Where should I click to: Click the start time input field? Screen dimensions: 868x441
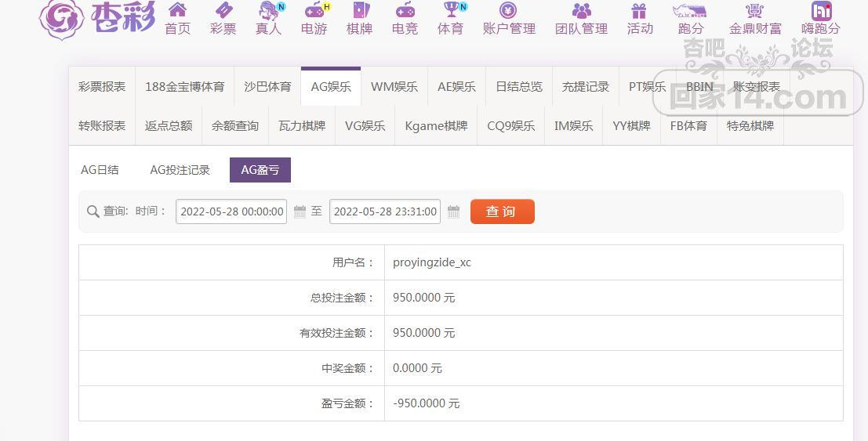[x=231, y=211]
